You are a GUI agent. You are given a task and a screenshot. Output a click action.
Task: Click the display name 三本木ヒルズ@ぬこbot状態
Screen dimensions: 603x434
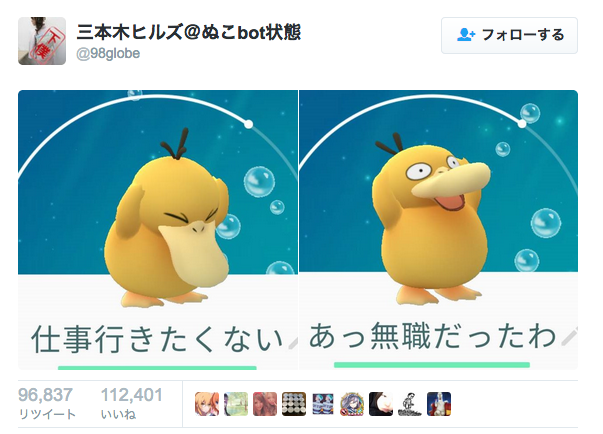click(x=188, y=32)
